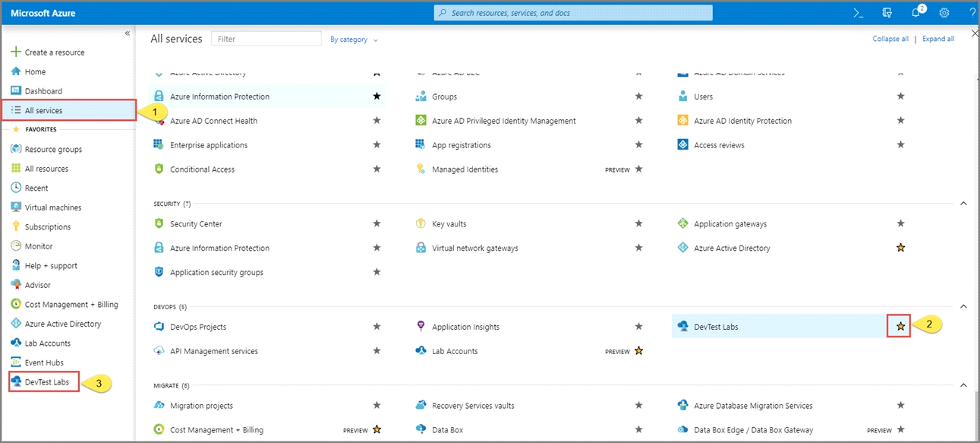
Task: Collapse the Security section with its chevron
Action: pos(963,204)
